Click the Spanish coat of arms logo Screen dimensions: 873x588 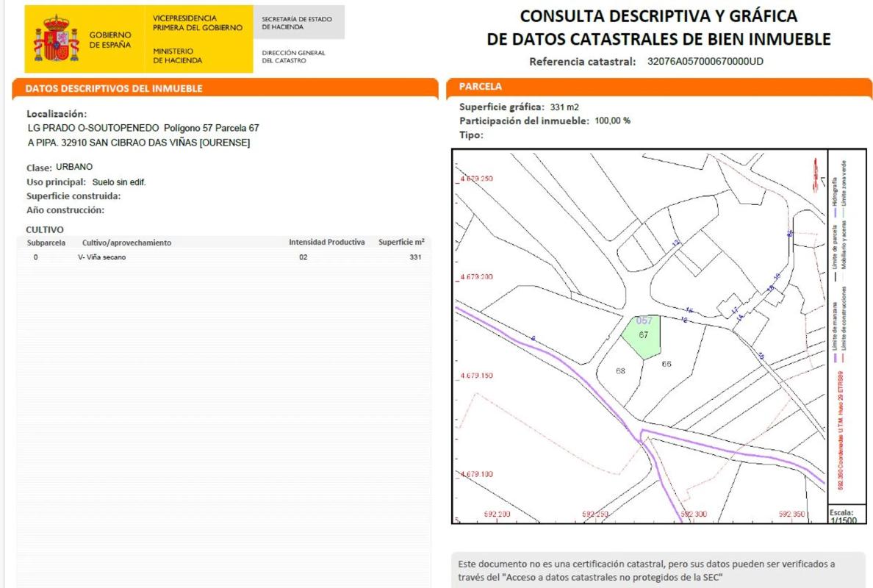click(x=56, y=38)
